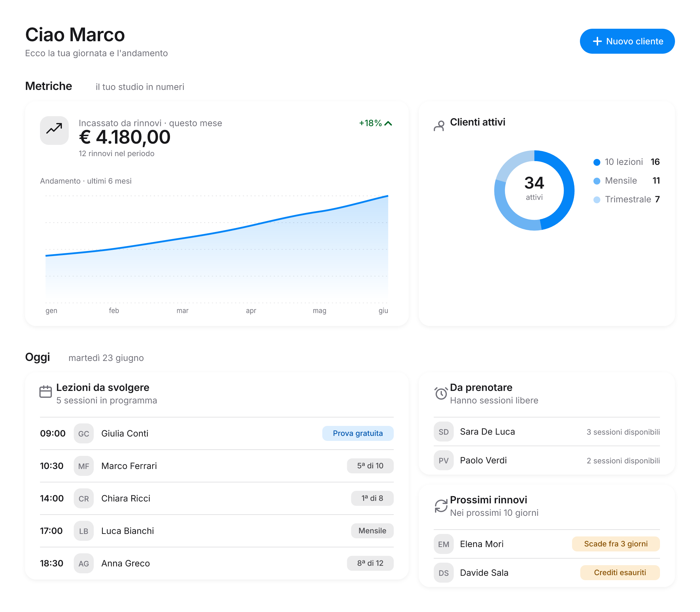Click the refresh icon beside Prossimi rinnovi

441,506
